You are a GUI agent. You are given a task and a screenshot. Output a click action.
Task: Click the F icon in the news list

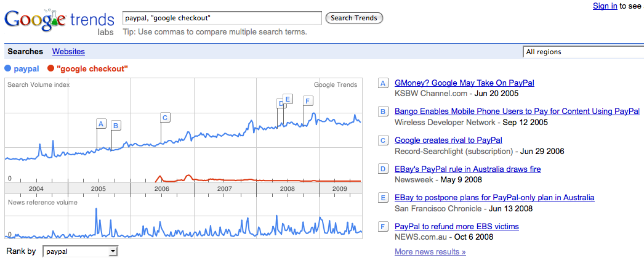pyautogui.click(x=383, y=227)
